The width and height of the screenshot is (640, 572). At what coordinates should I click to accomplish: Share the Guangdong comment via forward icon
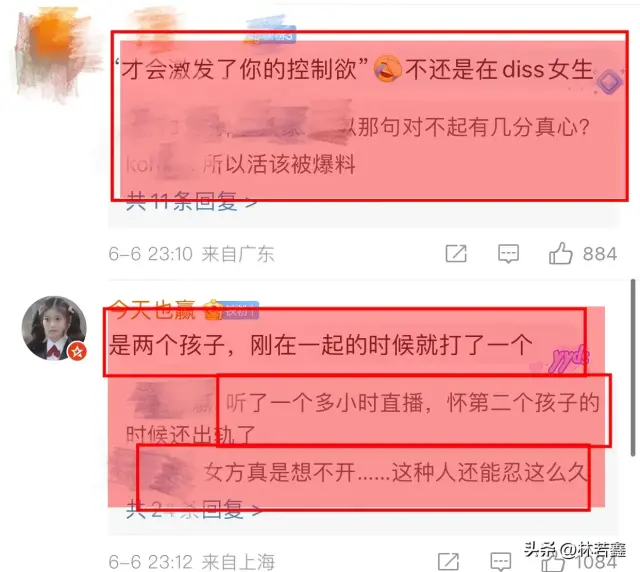(x=456, y=254)
